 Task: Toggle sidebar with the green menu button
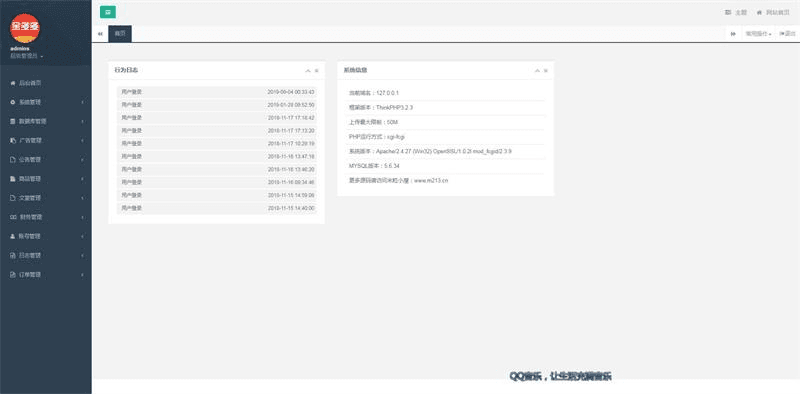108,12
